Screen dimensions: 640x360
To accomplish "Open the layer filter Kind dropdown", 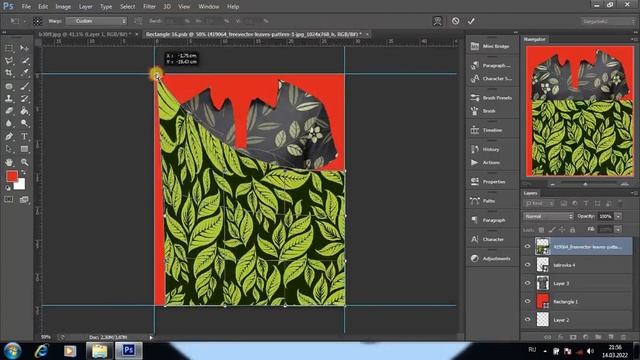I will point(539,203).
